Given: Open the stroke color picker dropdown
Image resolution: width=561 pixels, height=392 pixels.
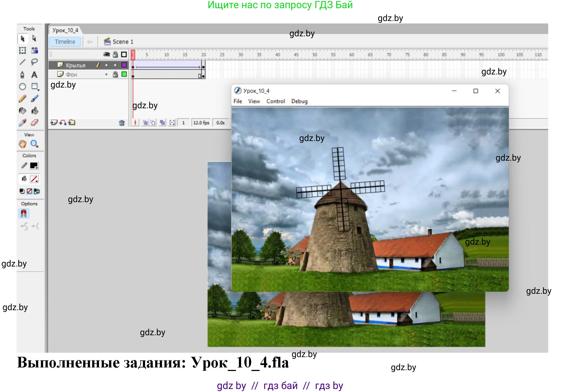Looking at the screenshot, I should 34,166.
